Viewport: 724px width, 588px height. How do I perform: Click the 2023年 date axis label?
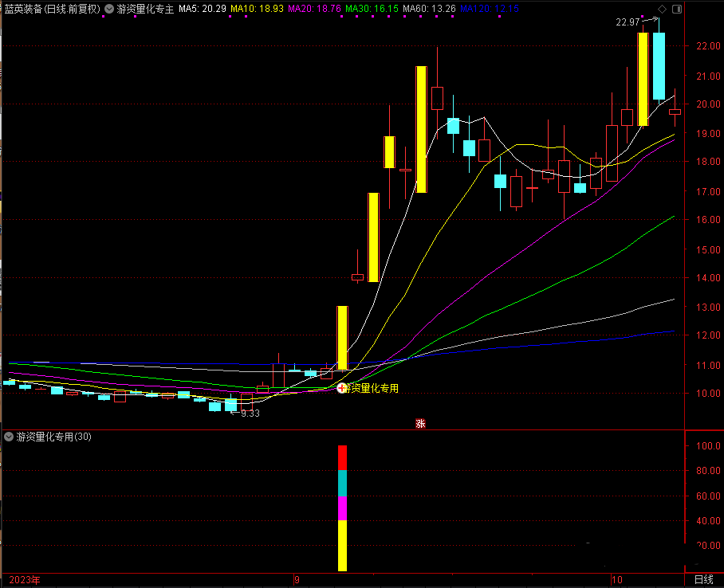(x=24, y=579)
